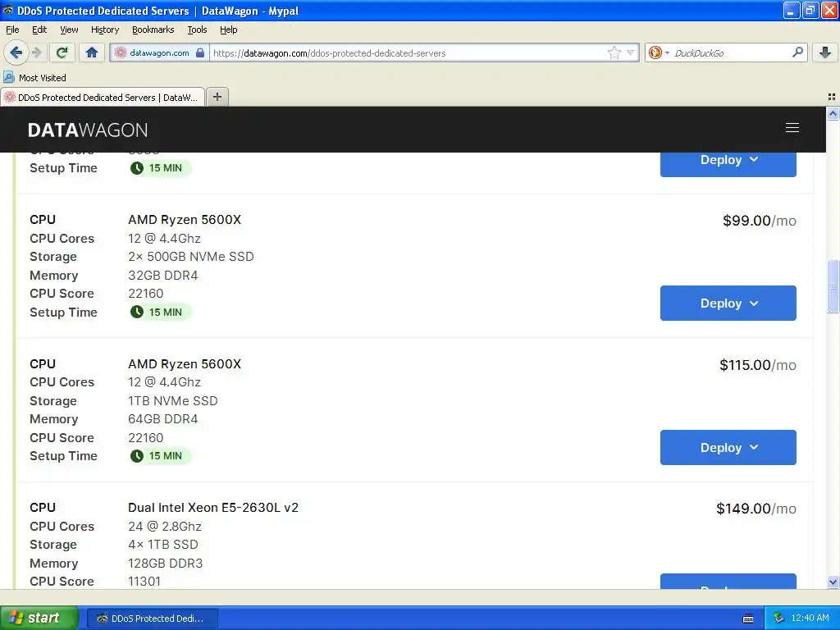Open the Most Visited bookmarks folder

pos(35,78)
